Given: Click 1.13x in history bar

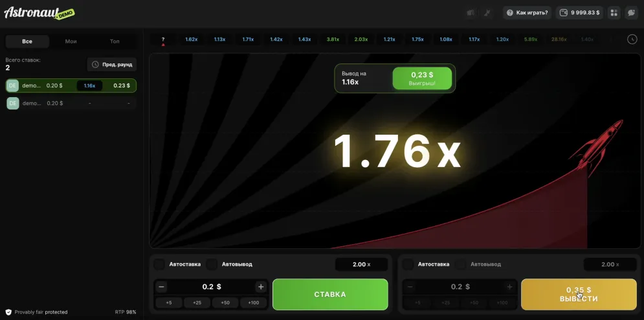Looking at the screenshot, I should (219, 40).
